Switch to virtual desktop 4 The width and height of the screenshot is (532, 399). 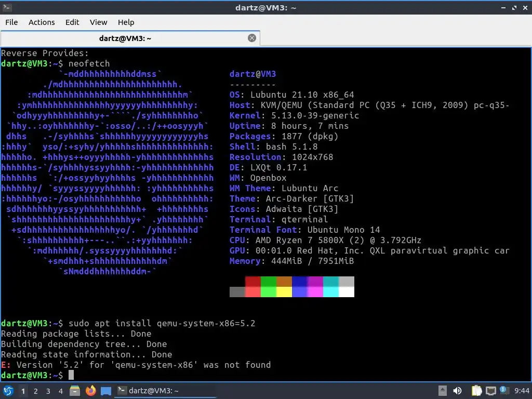pos(61,391)
